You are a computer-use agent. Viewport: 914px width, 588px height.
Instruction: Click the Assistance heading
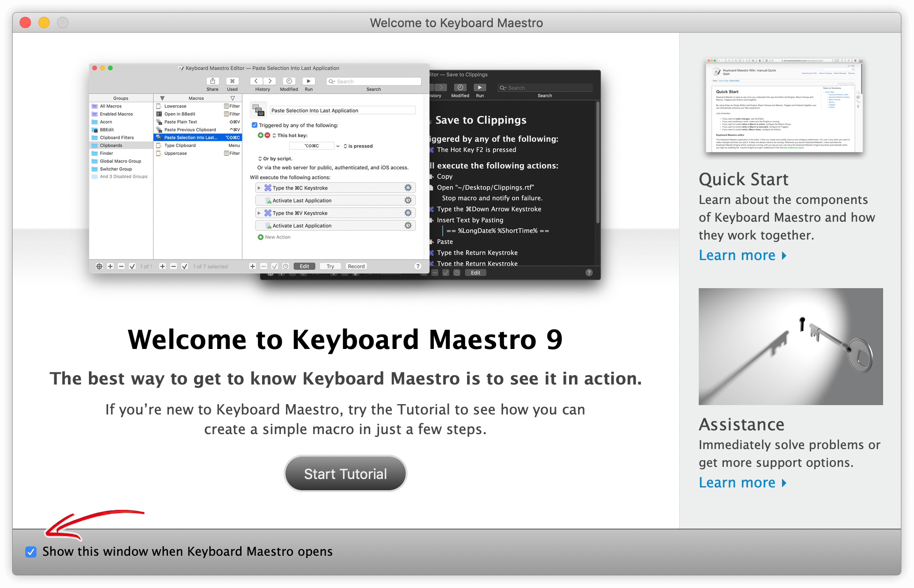(x=741, y=425)
